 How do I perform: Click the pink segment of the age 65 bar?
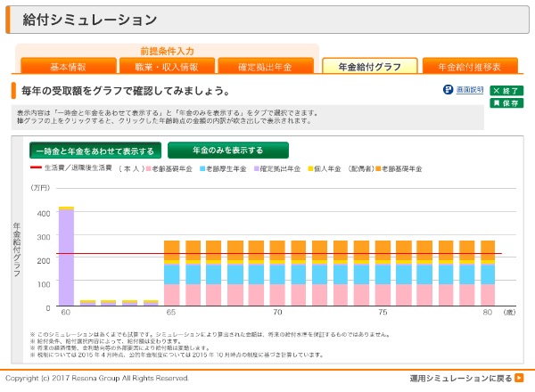point(172,295)
